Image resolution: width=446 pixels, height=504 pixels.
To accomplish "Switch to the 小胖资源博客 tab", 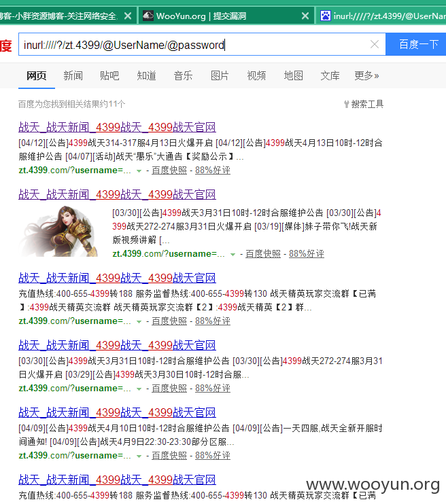I will point(67,16).
